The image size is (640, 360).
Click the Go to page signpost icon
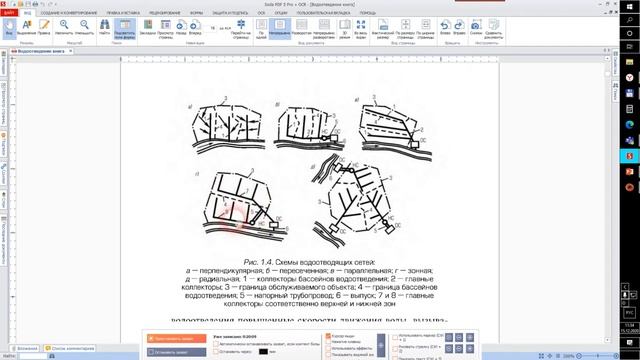[x=241, y=29]
